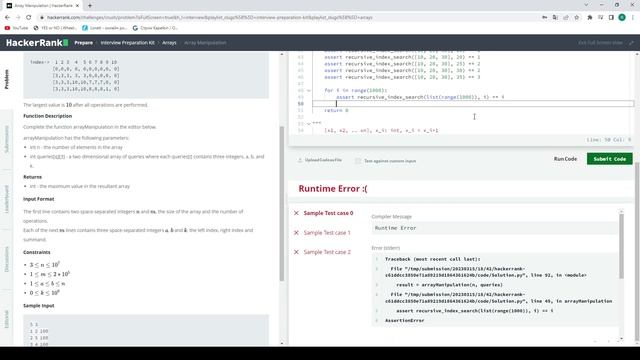The width and height of the screenshot is (640, 360).
Task: Close the Array Manipulation browser tab
Action: tap(78, 6)
